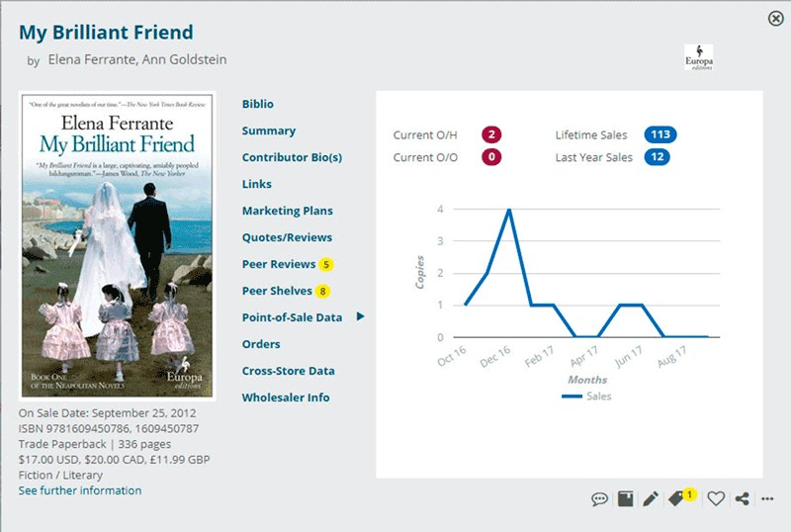Click the pencil edit note icon

650,499
